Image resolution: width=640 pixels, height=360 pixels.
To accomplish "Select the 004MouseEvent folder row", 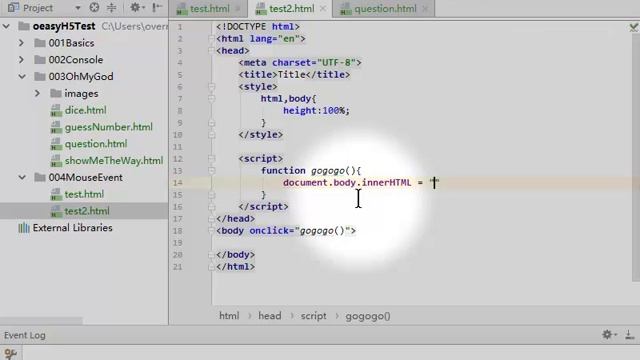I will coord(84,178).
